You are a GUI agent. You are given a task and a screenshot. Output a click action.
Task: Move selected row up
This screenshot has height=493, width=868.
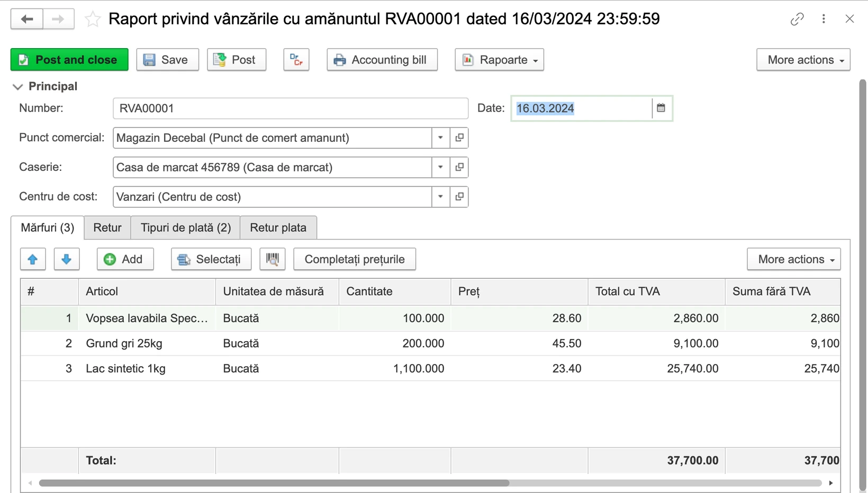click(33, 259)
